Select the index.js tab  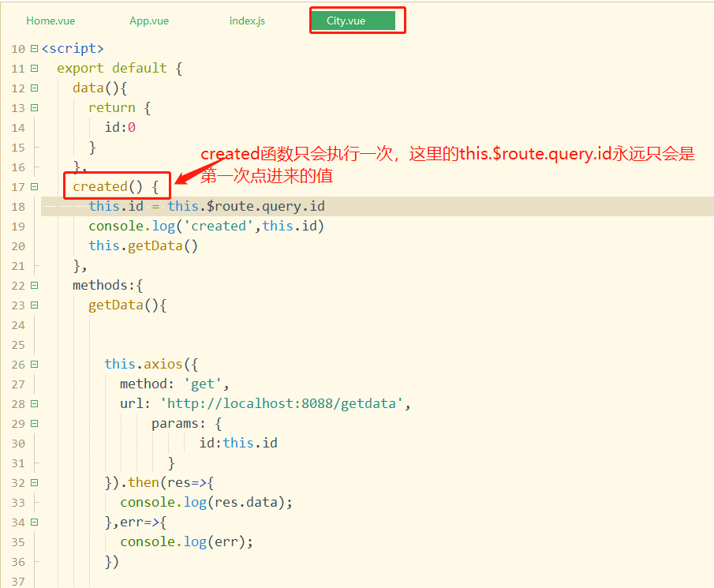click(247, 21)
